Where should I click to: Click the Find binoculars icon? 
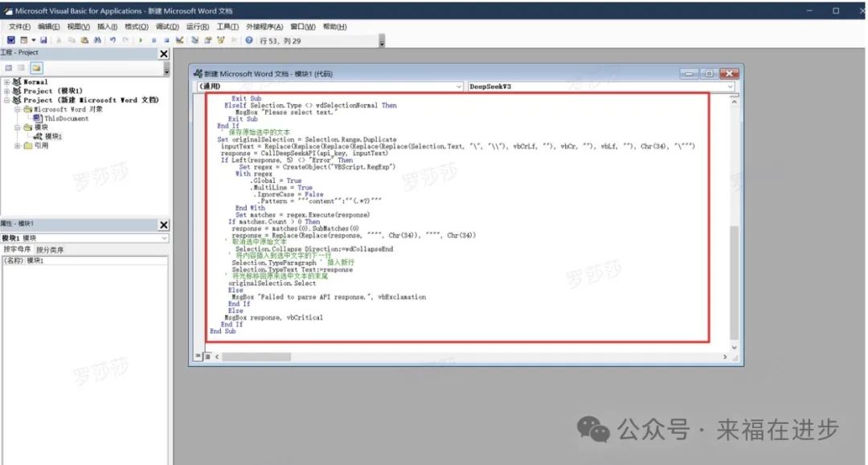(x=97, y=40)
